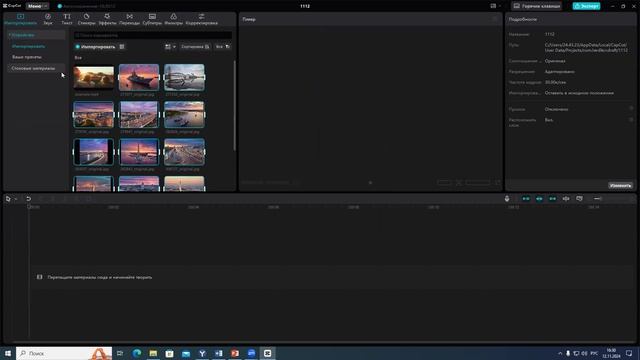This screenshot has width=640, height=360.
Task: Open the Сортировка sort dropdown
Action: coord(195,47)
